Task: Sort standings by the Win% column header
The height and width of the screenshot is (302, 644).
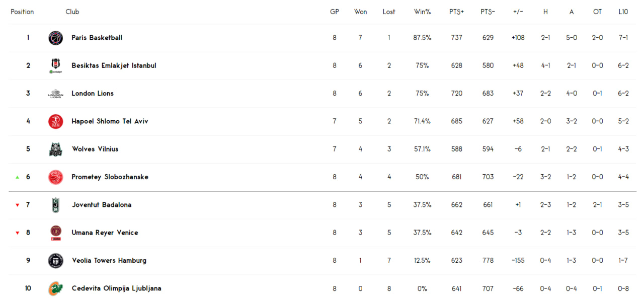Action: tap(422, 12)
